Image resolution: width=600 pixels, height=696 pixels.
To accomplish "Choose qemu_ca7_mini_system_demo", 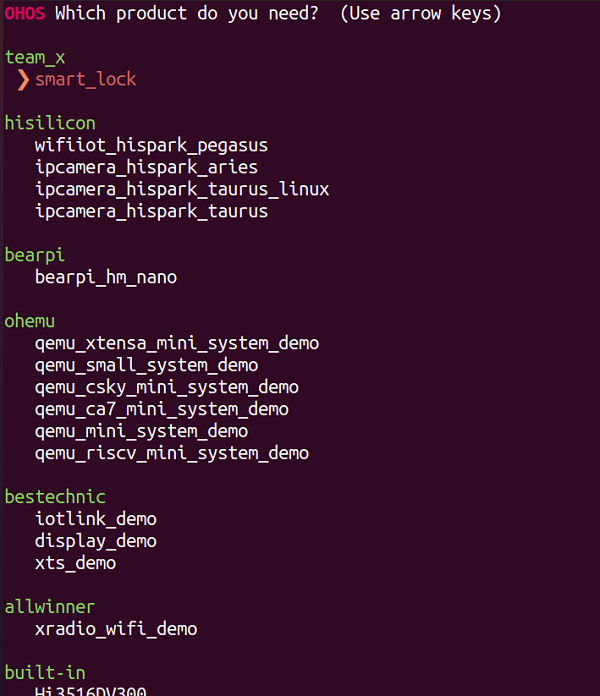I will [162, 410].
